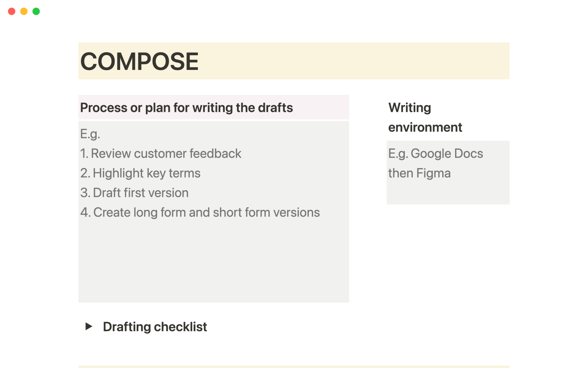588x368 pixels.
Task: Maximize the window using the green button
Action: (x=36, y=11)
